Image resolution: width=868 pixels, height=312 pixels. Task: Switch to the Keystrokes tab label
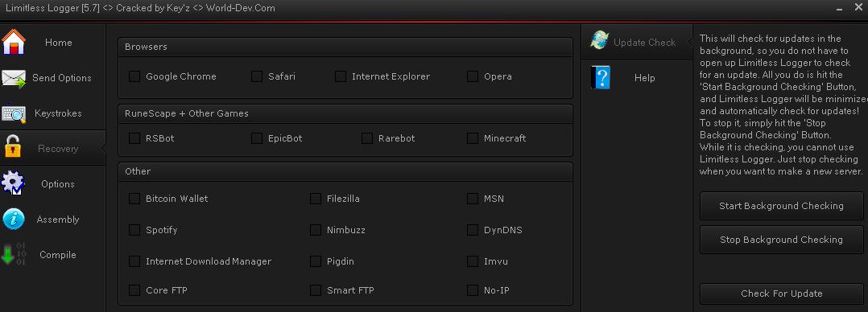(58, 113)
